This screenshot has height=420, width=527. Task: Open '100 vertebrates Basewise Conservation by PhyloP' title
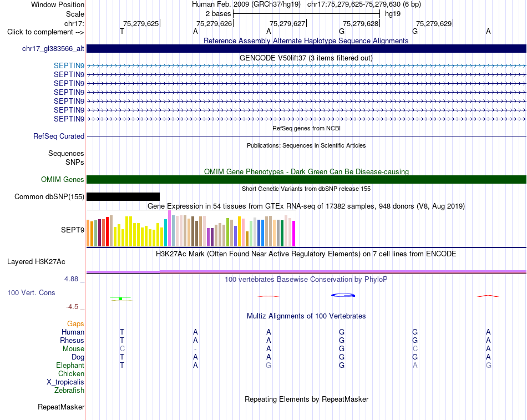(306, 280)
